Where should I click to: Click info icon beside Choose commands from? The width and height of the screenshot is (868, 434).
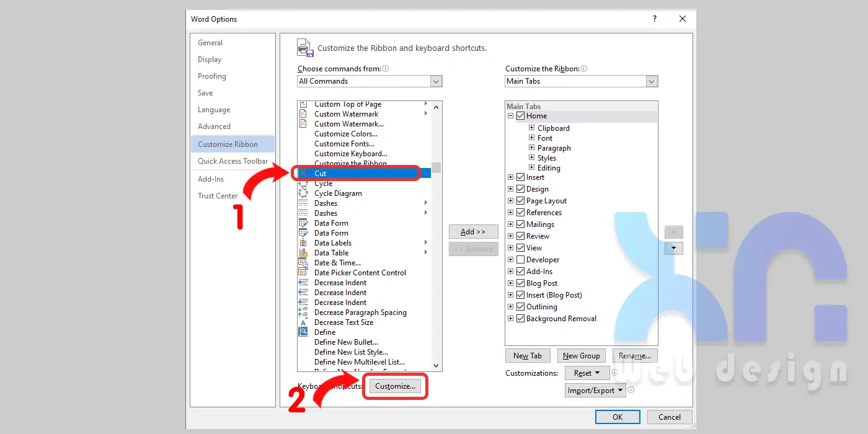(386, 69)
